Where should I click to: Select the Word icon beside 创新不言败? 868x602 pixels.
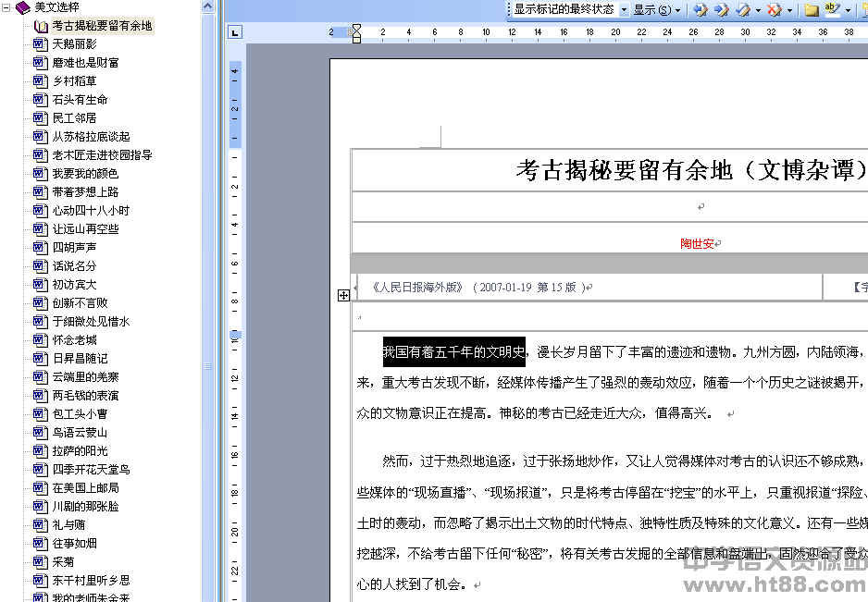tap(41, 303)
